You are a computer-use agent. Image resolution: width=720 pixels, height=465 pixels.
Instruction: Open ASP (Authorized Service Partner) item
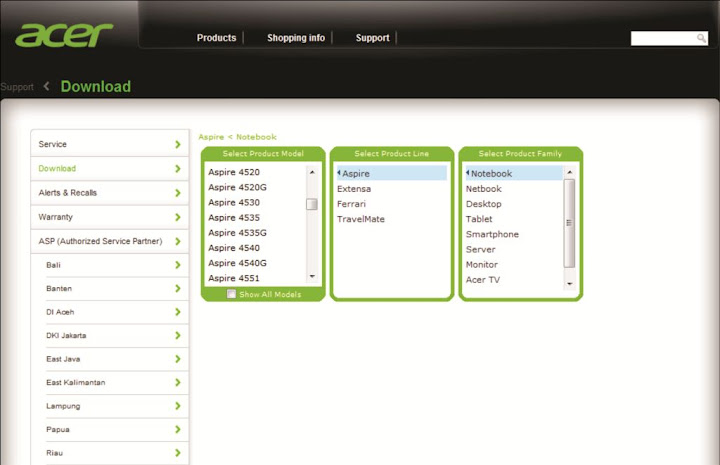110,241
